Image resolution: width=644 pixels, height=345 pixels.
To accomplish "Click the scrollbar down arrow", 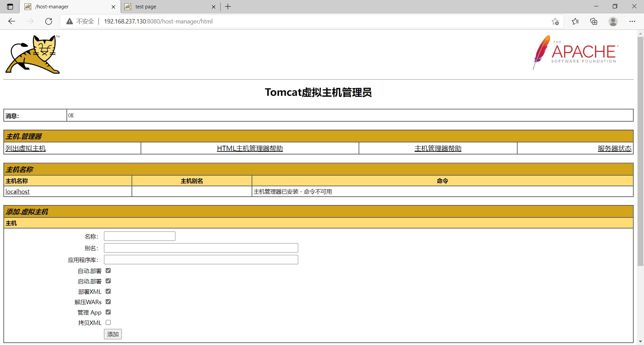I will (x=640, y=342).
